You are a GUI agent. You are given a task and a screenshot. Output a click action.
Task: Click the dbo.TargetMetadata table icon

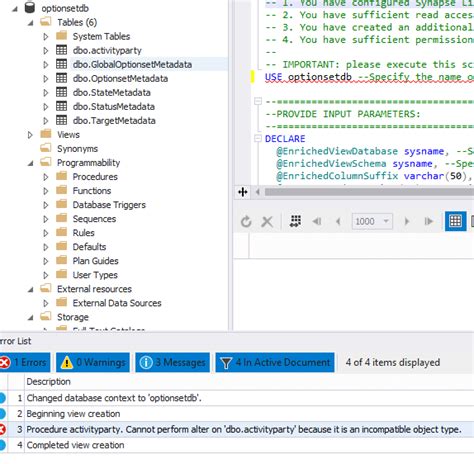coord(61,120)
